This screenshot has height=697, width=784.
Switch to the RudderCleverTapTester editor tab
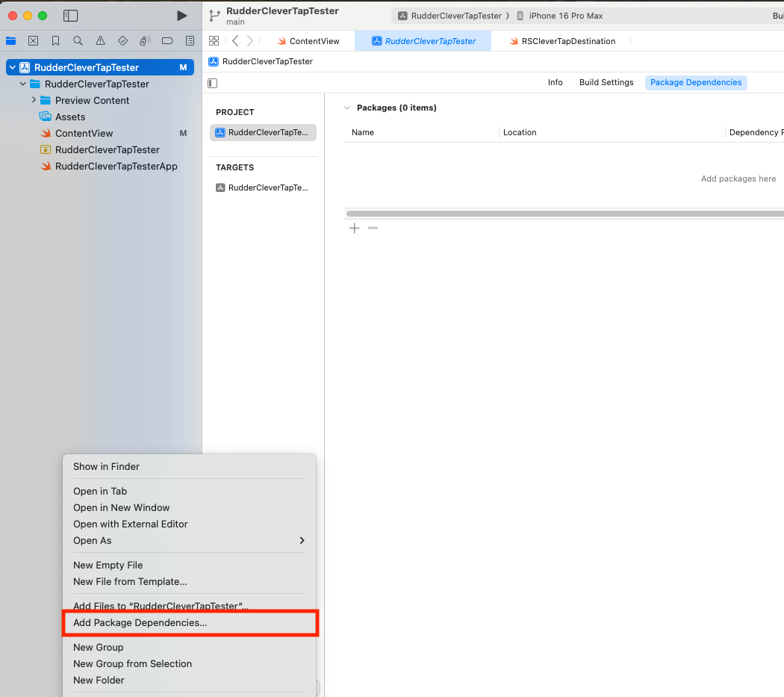pyautogui.click(x=423, y=41)
